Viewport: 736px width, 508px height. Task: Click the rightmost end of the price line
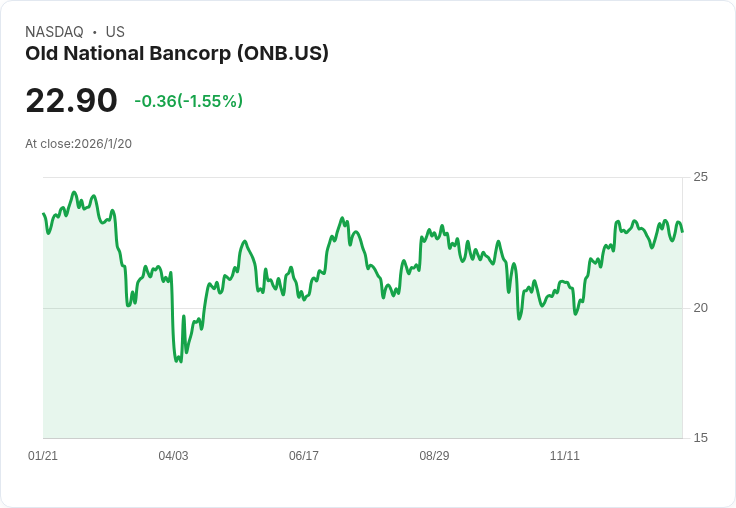click(x=682, y=231)
